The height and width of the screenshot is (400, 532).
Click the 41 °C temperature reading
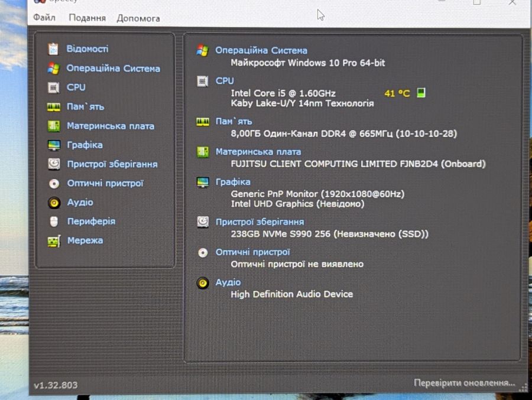coord(397,93)
